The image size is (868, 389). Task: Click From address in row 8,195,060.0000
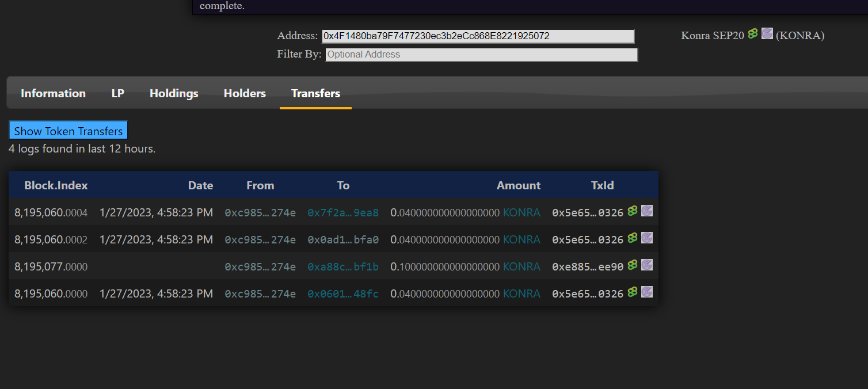(260, 294)
